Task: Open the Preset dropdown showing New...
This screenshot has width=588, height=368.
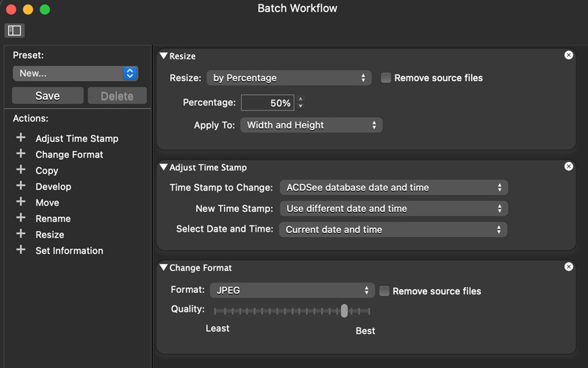Action: [75, 74]
